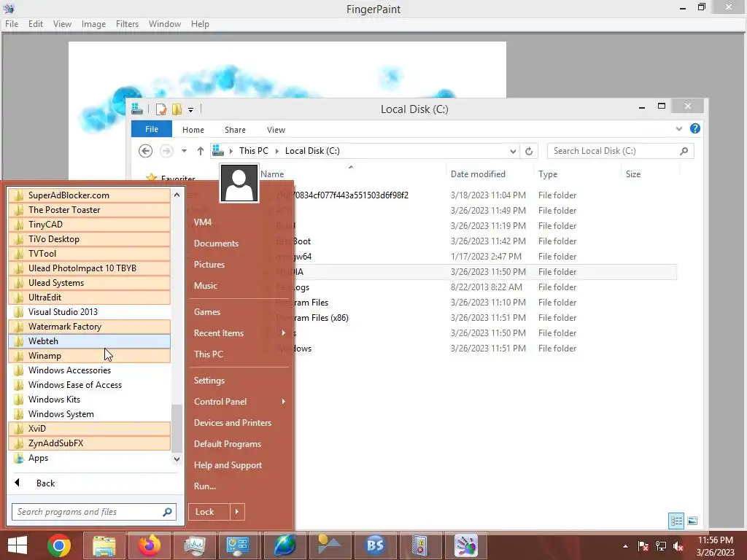Open Devices and Printers link
Viewport: 747px width, 560px height.
point(233,423)
